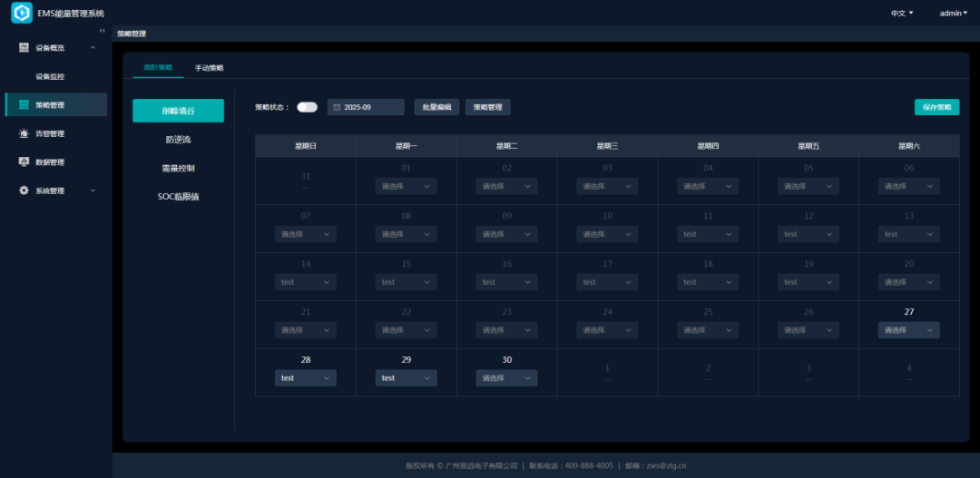The height and width of the screenshot is (478, 980).
Task: Select 削峰填谷 strategy category
Action: (178, 111)
